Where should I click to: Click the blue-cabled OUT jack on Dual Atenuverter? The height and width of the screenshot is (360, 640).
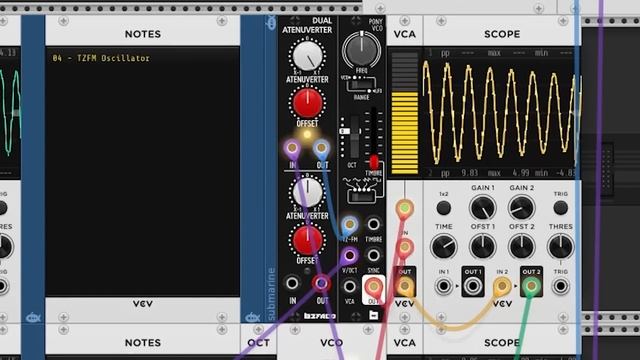[x=322, y=148]
